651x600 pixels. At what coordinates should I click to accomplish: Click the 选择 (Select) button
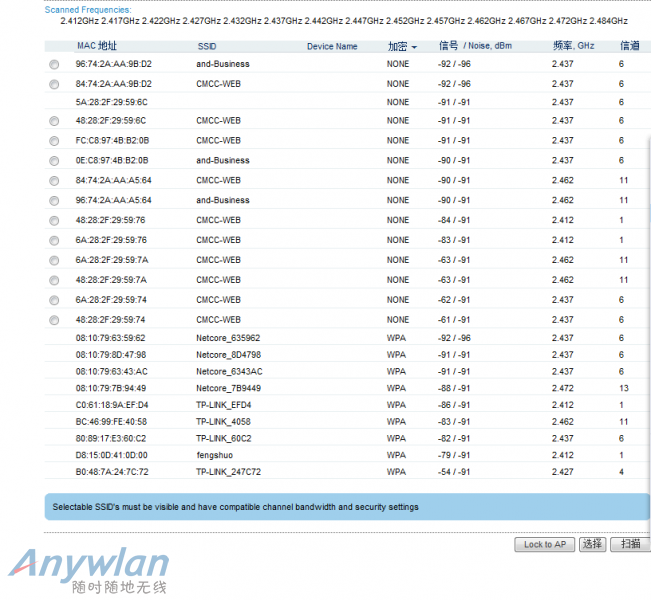(x=592, y=544)
